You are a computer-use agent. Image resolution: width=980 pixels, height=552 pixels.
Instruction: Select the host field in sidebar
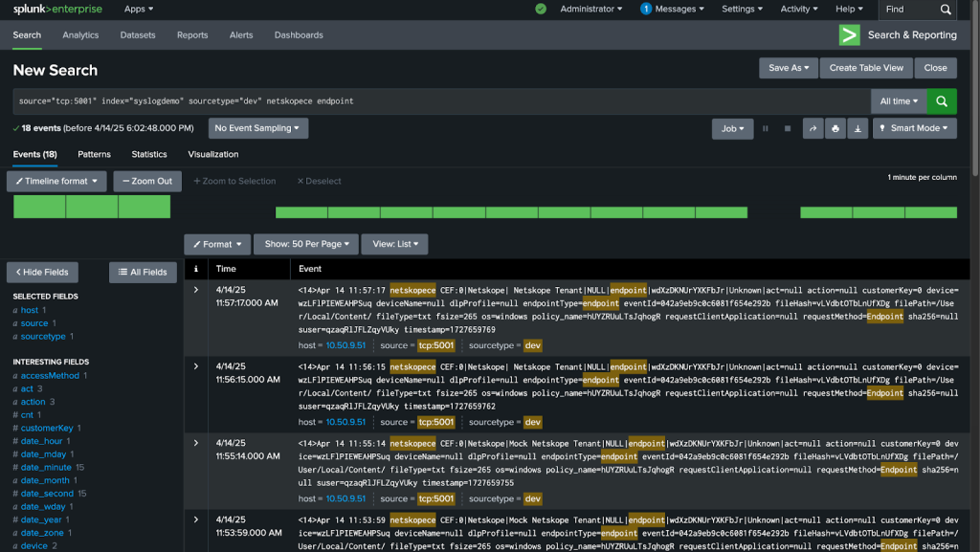[30, 310]
